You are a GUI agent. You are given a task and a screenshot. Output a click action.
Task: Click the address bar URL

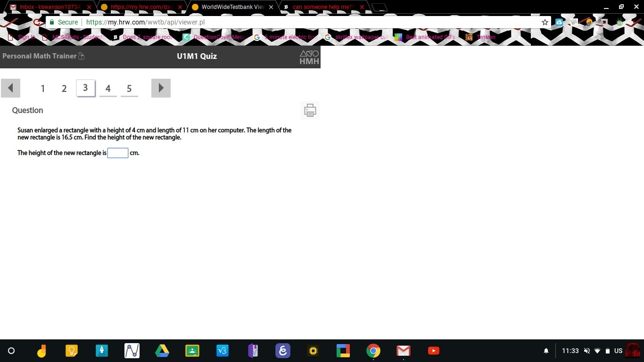(146, 22)
